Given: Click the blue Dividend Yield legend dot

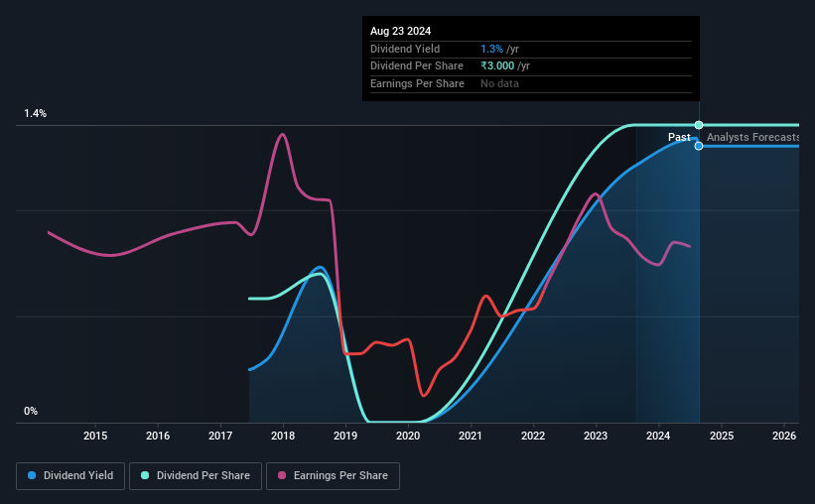Looking at the screenshot, I should (32, 475).
